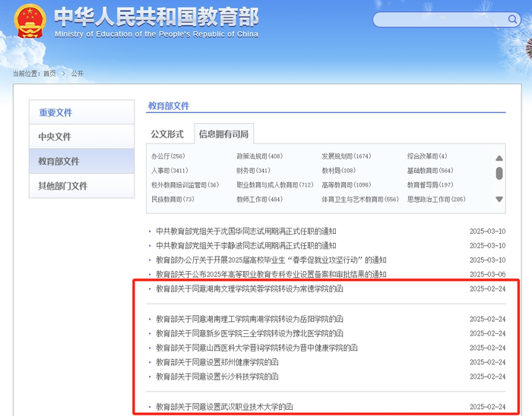
Task: Filter by 综合改革司 (4)
Action: point(427,156)
